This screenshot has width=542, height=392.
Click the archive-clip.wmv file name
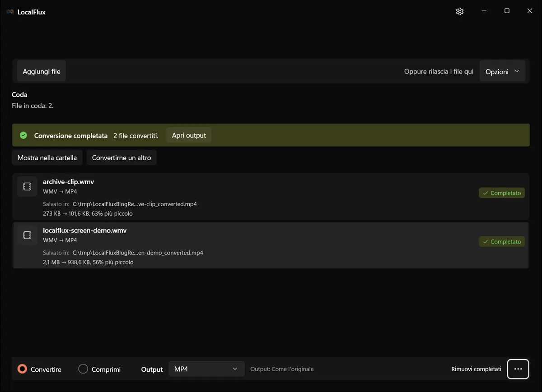point(68,182)
